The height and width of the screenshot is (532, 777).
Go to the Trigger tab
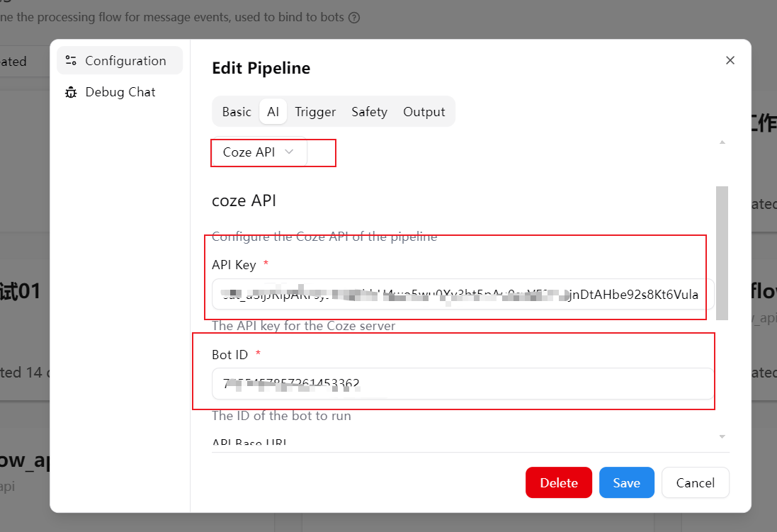[x=315, y=112]
